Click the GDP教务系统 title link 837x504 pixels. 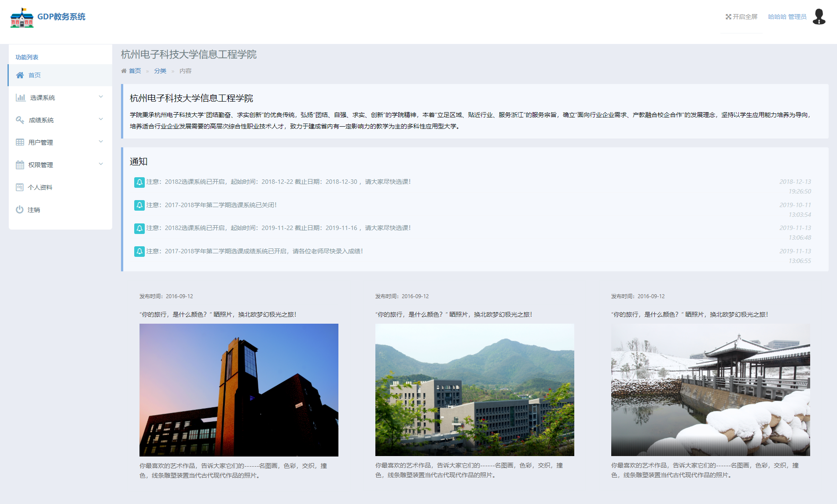click(x=61, y=17)
